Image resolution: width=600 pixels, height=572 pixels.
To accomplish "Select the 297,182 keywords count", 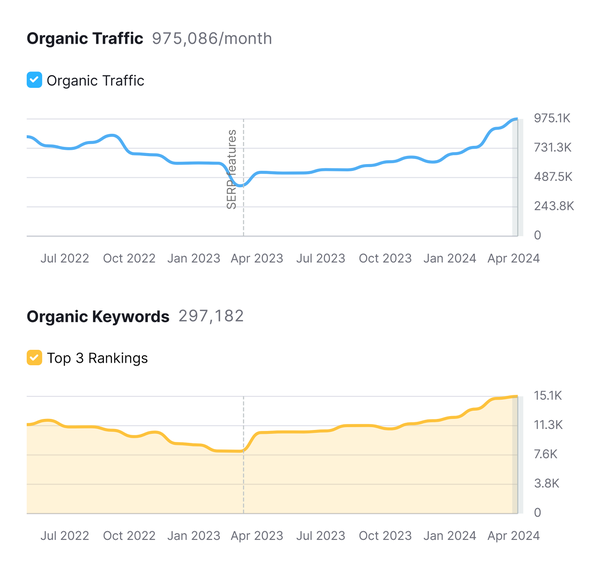I will (x=211, y=316).
